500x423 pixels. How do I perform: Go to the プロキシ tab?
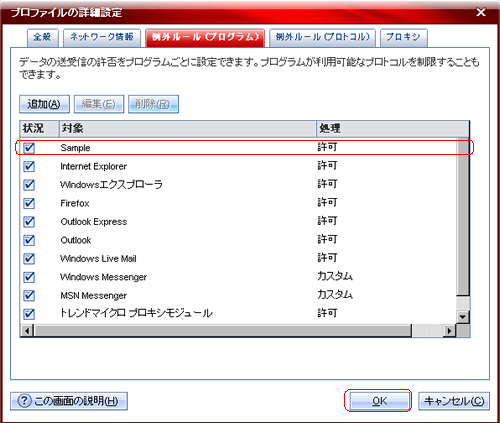tap(403, 37)
